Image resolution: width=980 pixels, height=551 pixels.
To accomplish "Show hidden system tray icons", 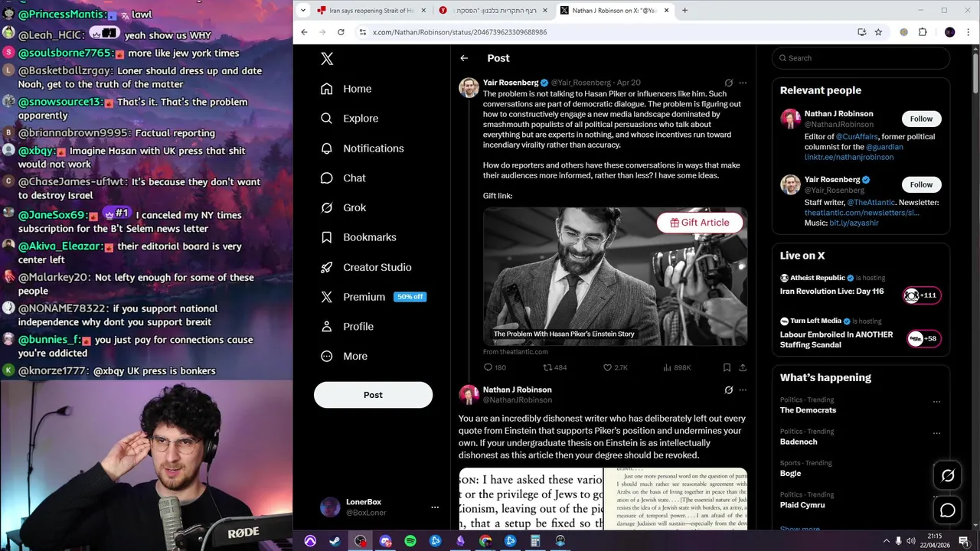I will pos(887,541).
